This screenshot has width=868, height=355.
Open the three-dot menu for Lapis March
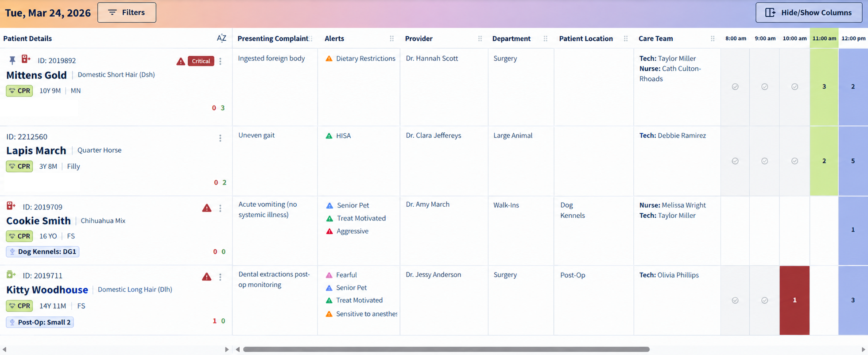coord(220,138)
